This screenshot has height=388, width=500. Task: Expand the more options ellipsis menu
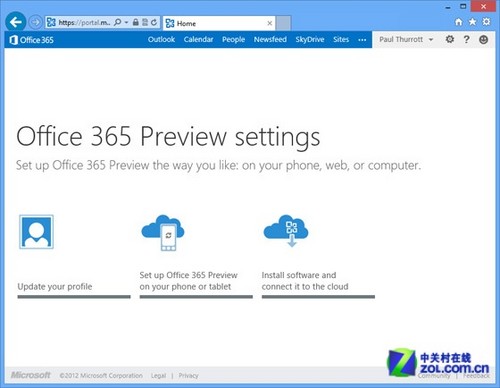tap(362, 40)
